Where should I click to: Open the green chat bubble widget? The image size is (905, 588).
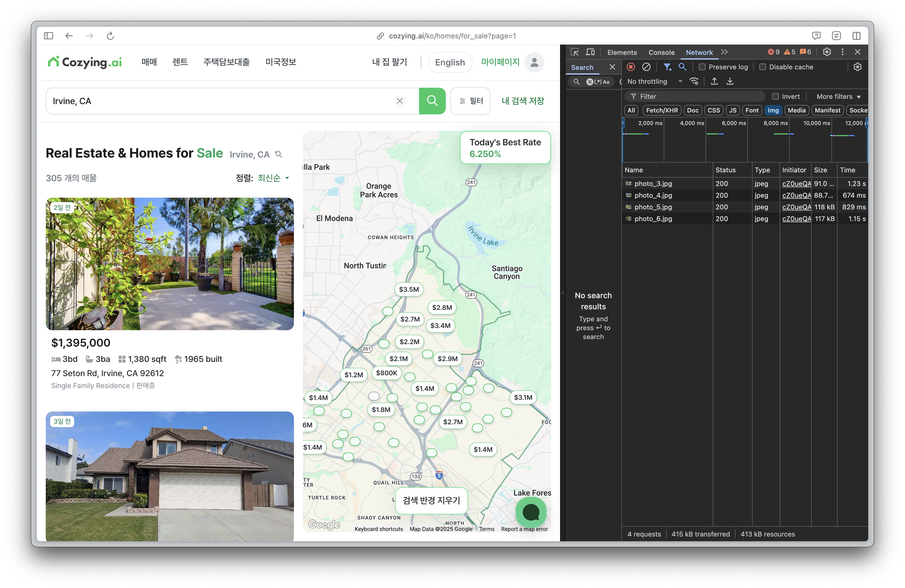point(531,512)
